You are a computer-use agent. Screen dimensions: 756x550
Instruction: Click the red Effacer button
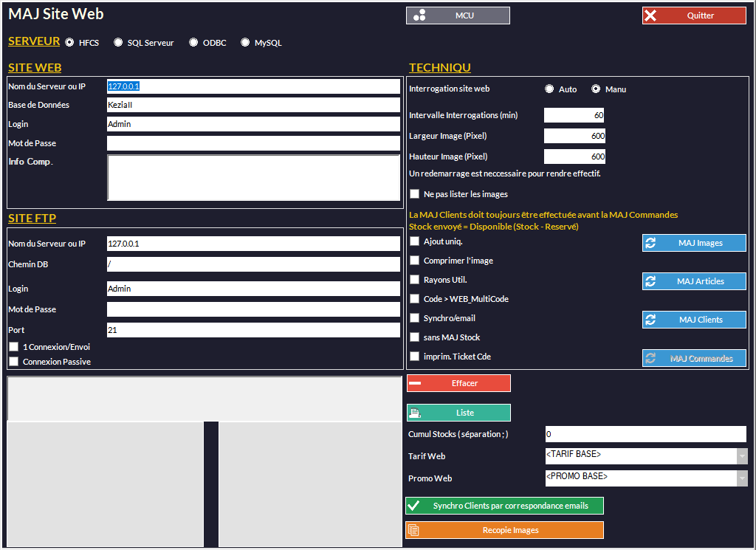click(x=458, y=383)
